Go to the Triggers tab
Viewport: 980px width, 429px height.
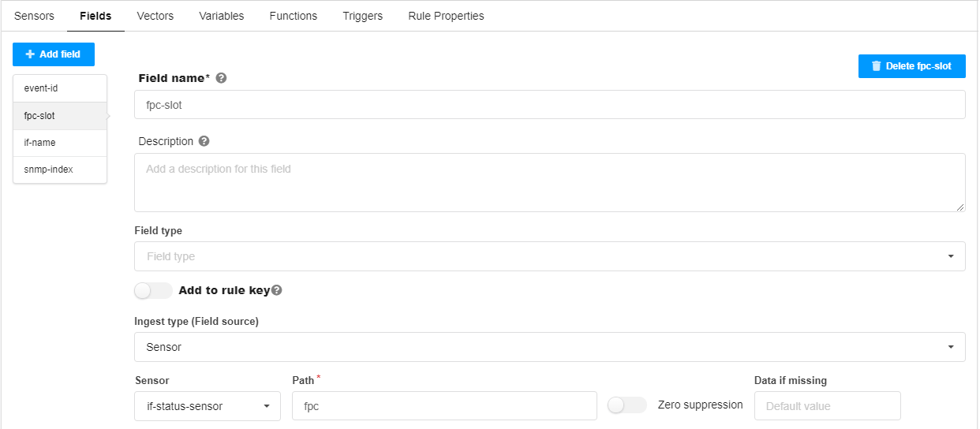pos(363,16)
